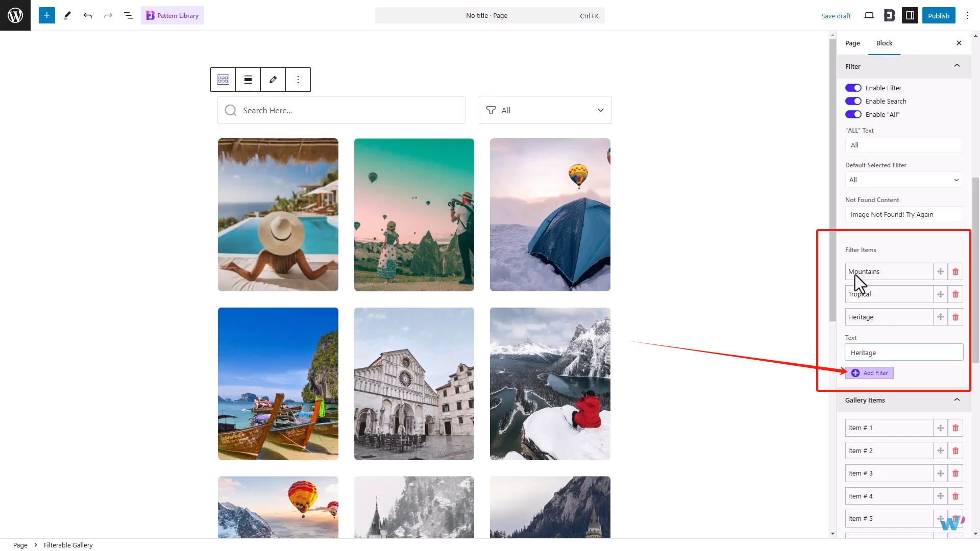Click Save draft
The image size is (980, 551).
836,16
